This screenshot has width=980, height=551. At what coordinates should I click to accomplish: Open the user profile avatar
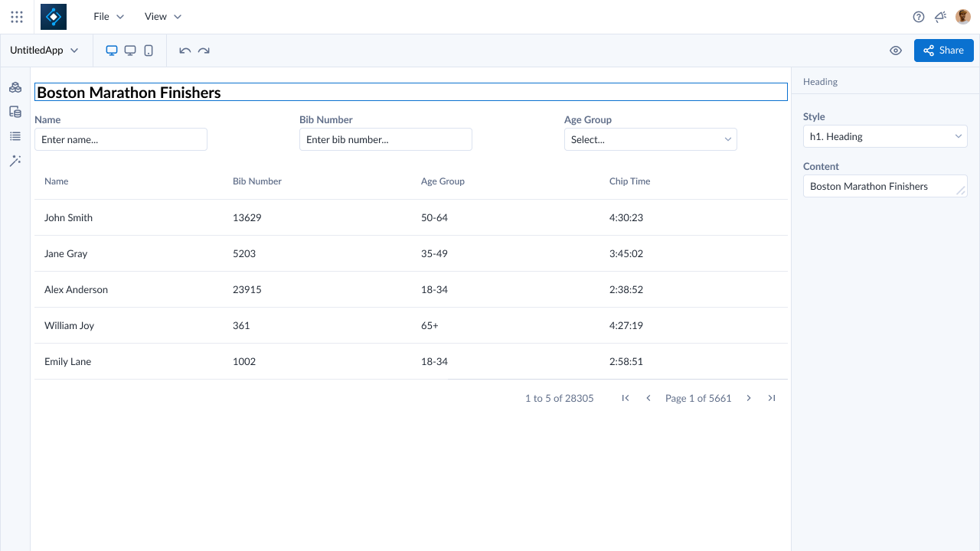pyautogui.click(x=963, y=17)
